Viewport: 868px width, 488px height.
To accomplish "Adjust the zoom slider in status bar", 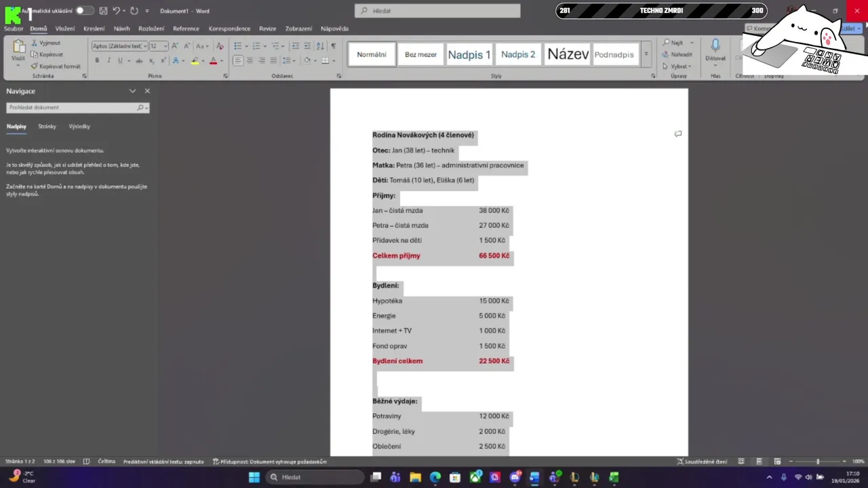I will coord(817,462).
